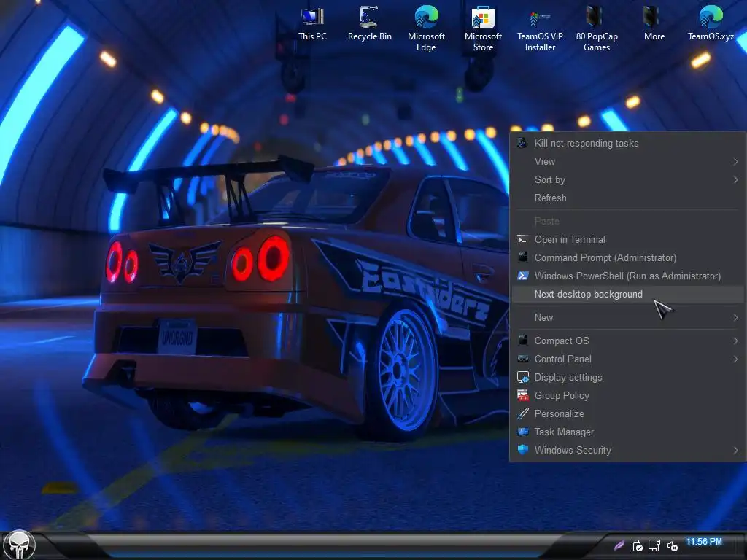Expand the Sort by submenu arrow

(x=735, y=179)
